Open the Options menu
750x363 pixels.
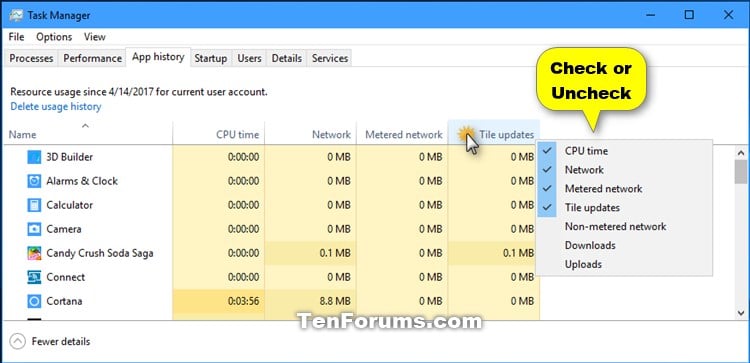click(54, 37)
